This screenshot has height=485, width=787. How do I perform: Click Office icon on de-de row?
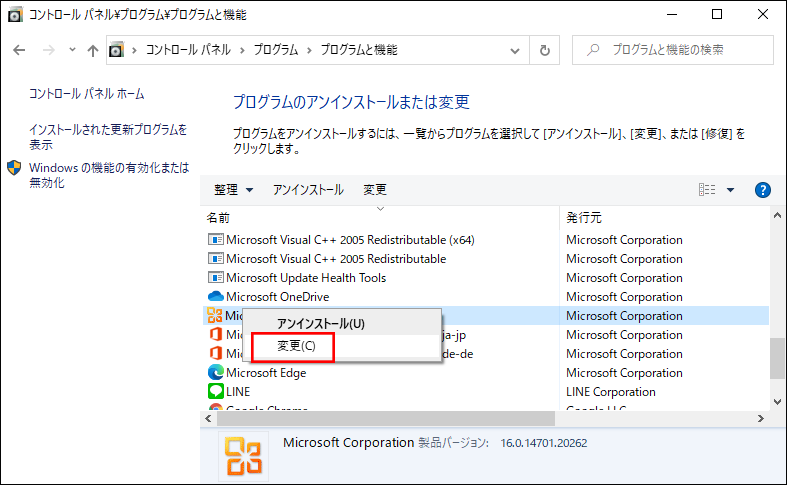pos(215,353)
